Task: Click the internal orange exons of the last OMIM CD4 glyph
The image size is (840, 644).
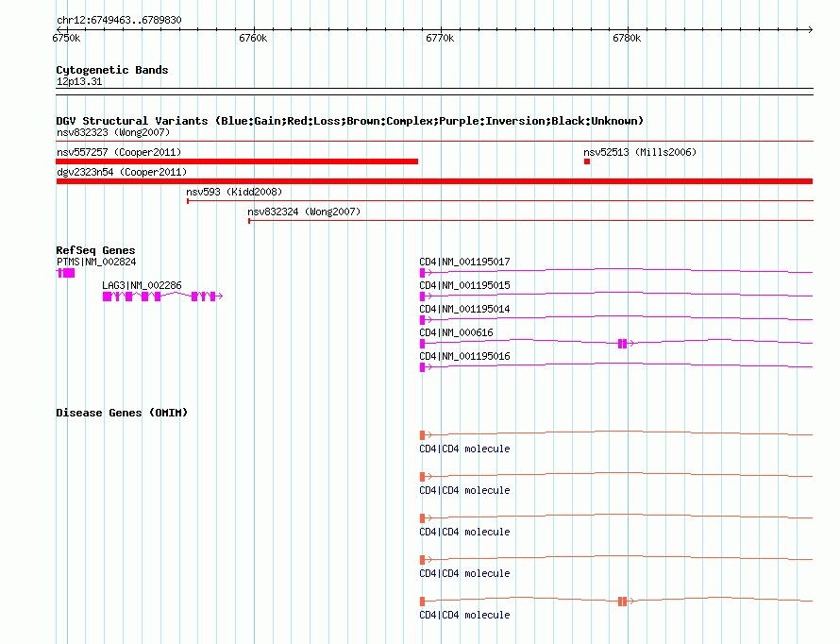Action: [622, 602]
